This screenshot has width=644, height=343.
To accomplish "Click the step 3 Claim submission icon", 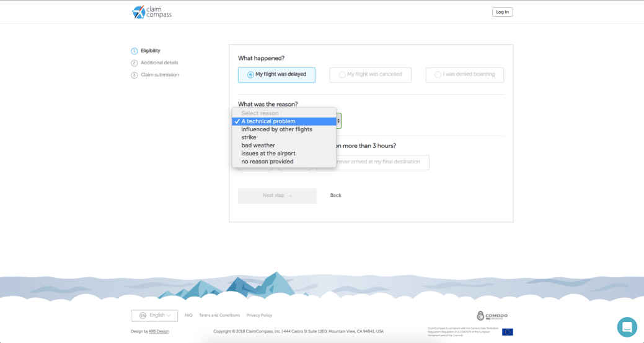I will (135, 75).
